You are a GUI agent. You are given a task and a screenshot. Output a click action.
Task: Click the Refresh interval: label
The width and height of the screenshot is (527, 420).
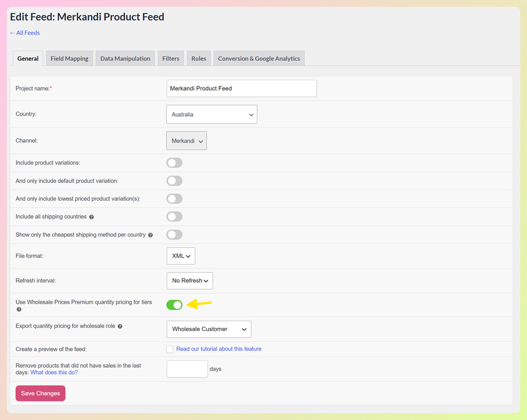click(36, 281)
